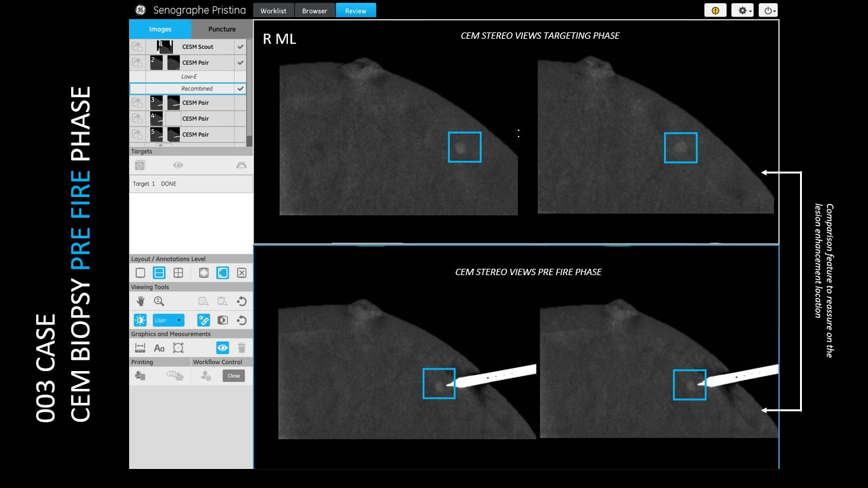Open the User preset dropdown

[168, 320]
